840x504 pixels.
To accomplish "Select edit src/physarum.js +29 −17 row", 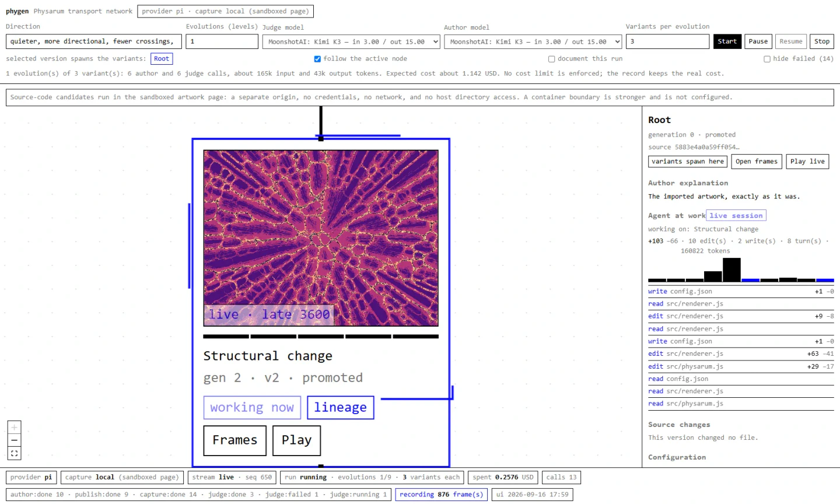I will [741, 366].
